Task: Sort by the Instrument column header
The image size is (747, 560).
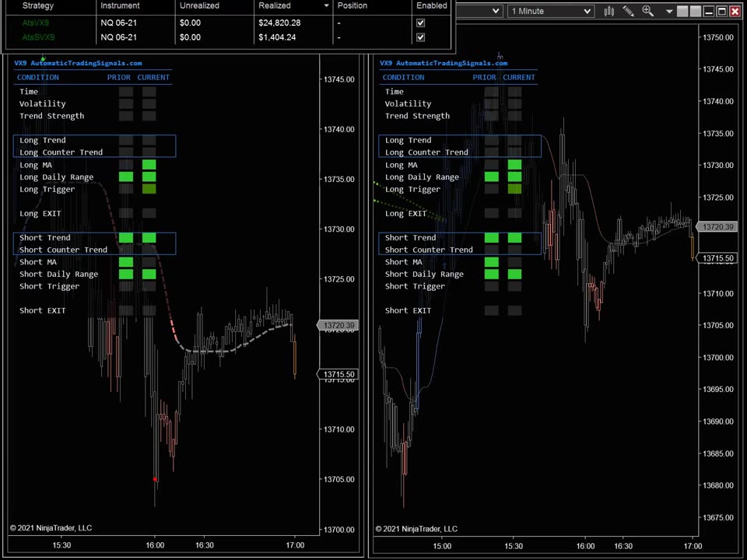Action: [x=120, y=5]
